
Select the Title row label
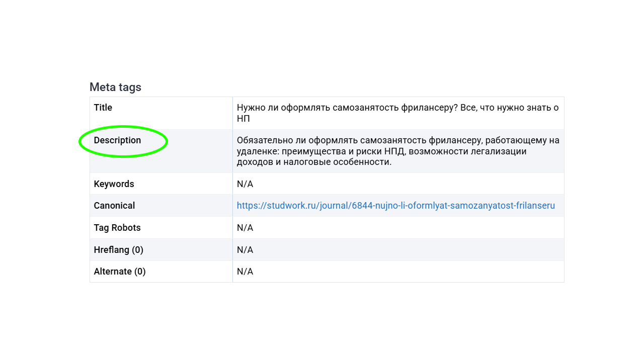(x=103, y=108)
